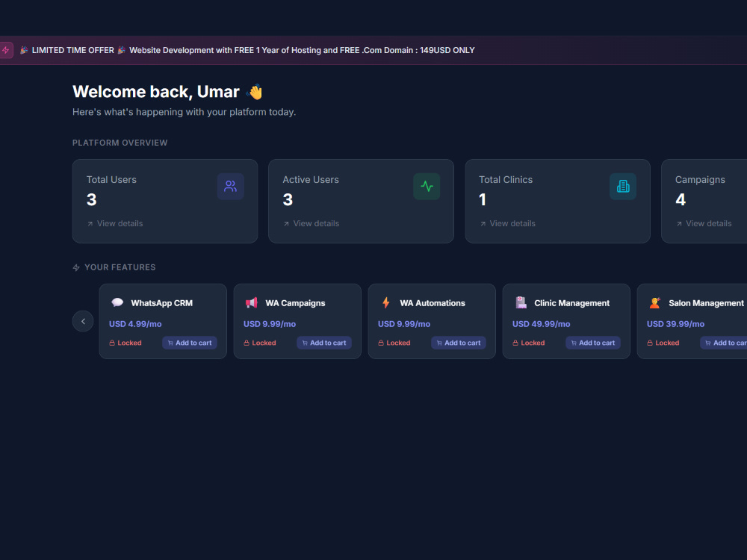The image size is (747, 560).
Task: Click the PLATFORM OVERVIEW section label
Action: (120, 143)
